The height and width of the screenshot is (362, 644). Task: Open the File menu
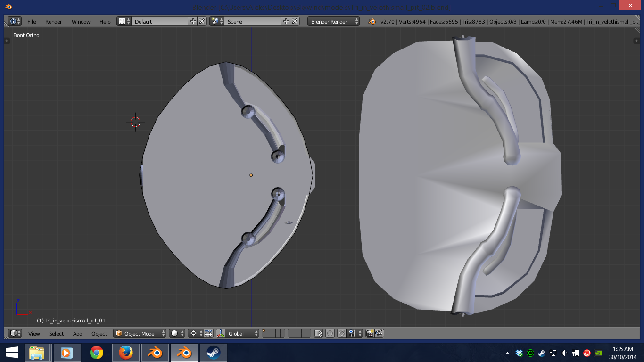[x=32, y=22]
